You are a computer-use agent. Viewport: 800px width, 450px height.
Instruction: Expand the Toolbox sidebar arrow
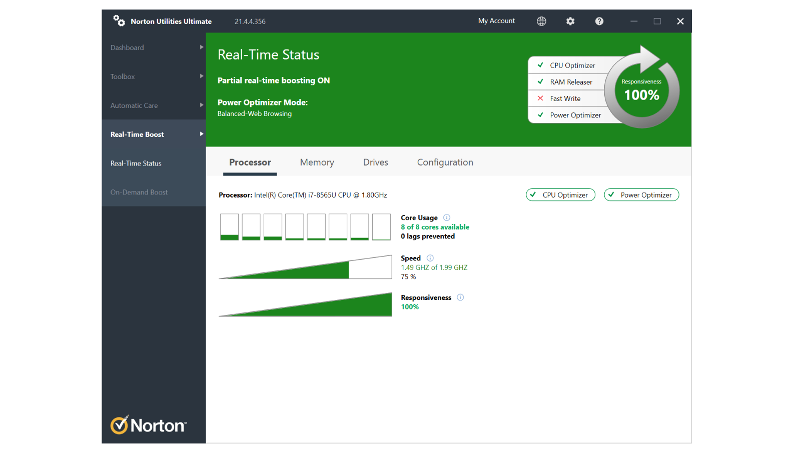[x=201, y=76]
